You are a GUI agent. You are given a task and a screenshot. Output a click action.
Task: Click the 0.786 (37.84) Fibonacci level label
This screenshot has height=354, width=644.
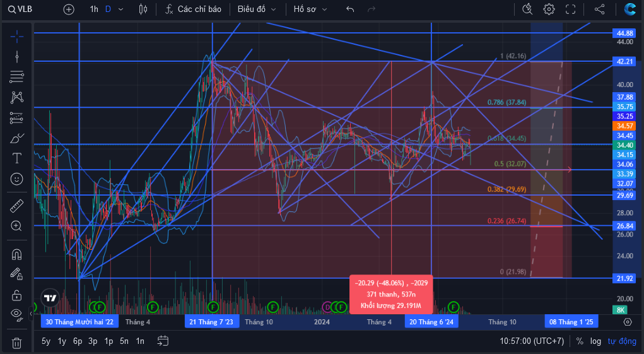pos(507,102)
